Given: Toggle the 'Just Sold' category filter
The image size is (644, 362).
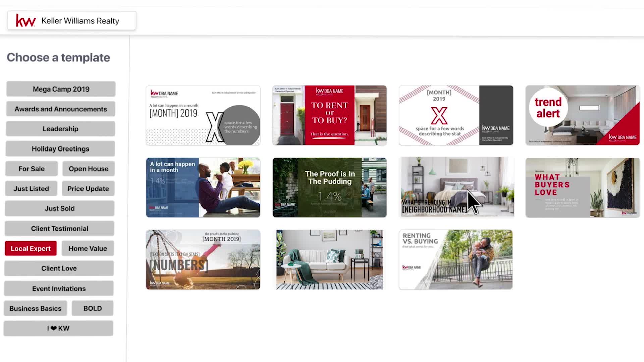Looking at the screenshot, I should coord(60,208).
